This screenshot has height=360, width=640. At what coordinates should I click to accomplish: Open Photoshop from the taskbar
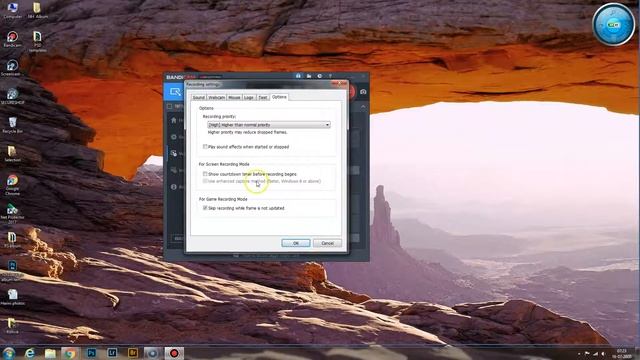click(x=91, y=353)
